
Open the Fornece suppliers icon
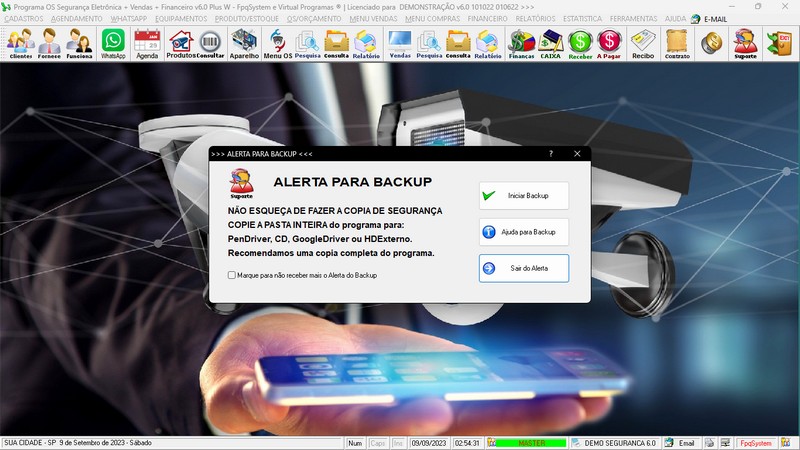click(49, 43)
